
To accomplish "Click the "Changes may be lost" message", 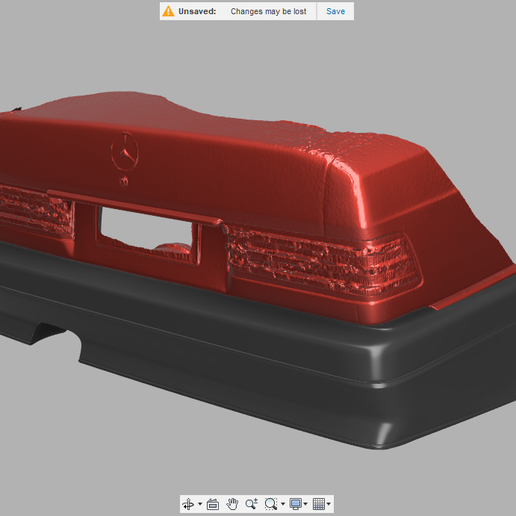I will click(268, 11).
